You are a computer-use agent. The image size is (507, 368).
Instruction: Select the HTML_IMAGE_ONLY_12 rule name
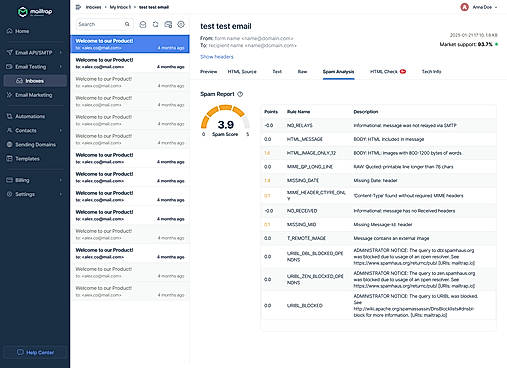311,153
